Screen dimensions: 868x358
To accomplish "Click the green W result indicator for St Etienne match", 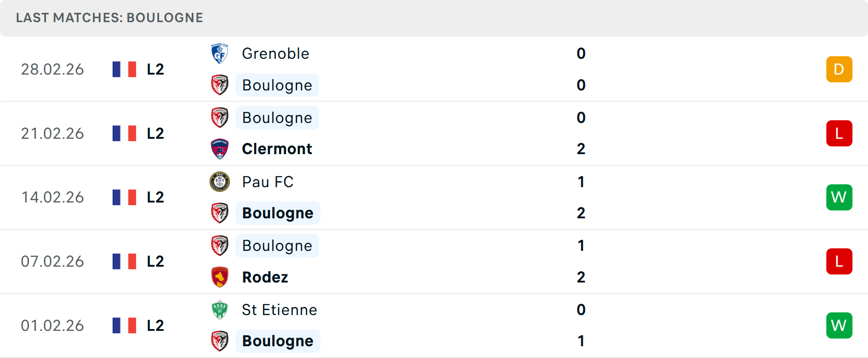I will pos(840,325).
